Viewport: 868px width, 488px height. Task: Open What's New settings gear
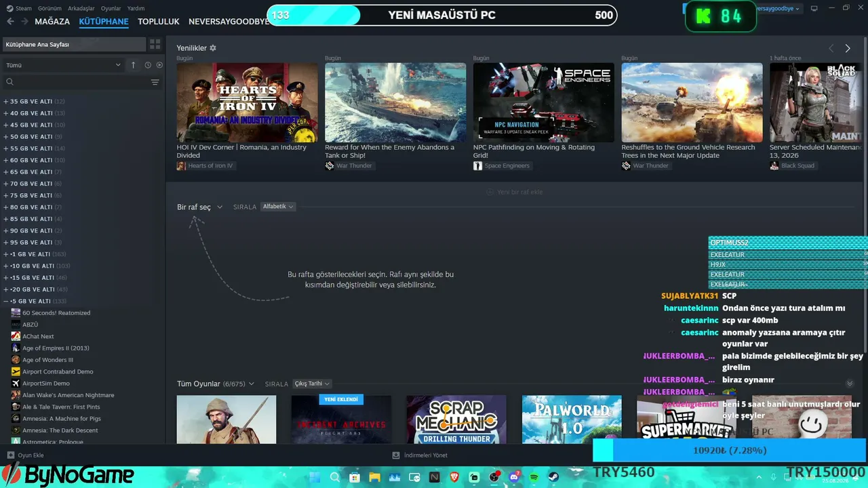(213, 48)
